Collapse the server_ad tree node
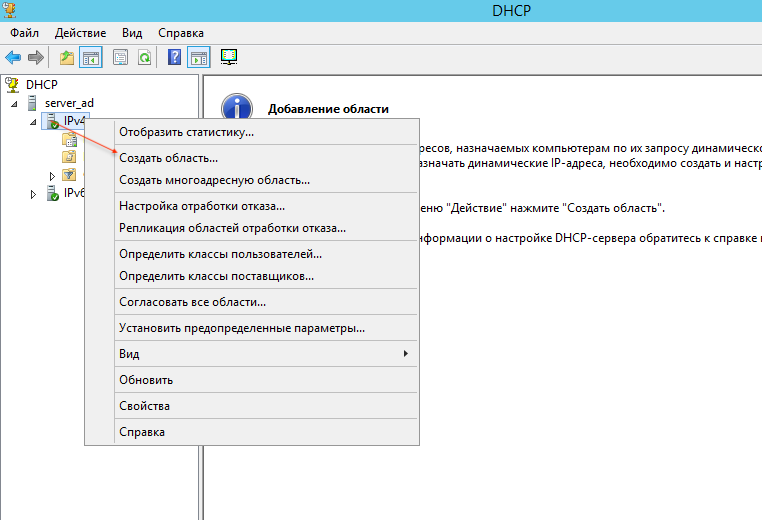Viewport: 762px width, 520px height. tap(14, 104)
